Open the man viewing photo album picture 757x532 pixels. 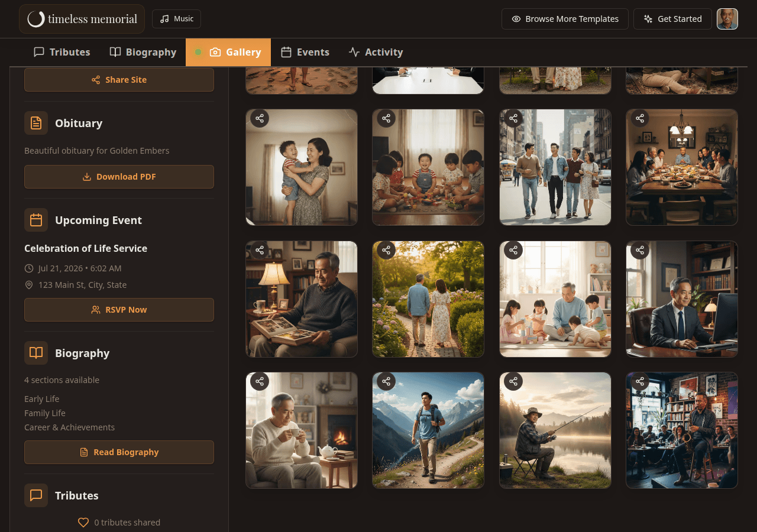[302, 299]
